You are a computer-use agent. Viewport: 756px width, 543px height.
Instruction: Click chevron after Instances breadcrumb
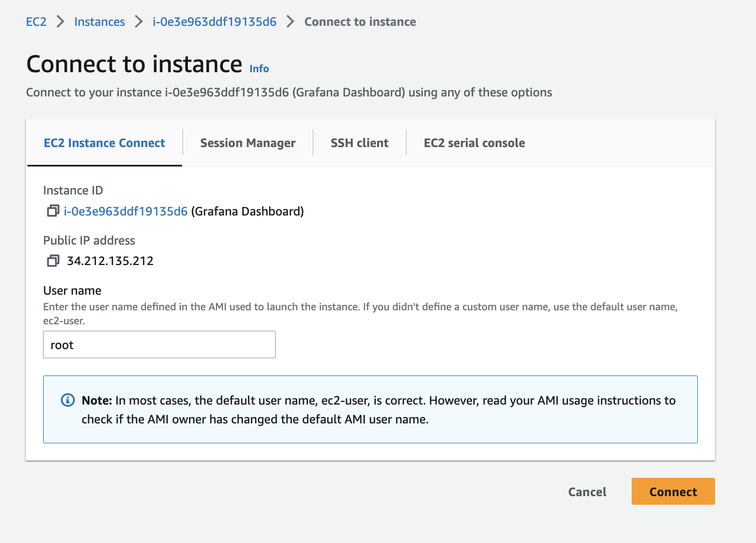(139, 22)
